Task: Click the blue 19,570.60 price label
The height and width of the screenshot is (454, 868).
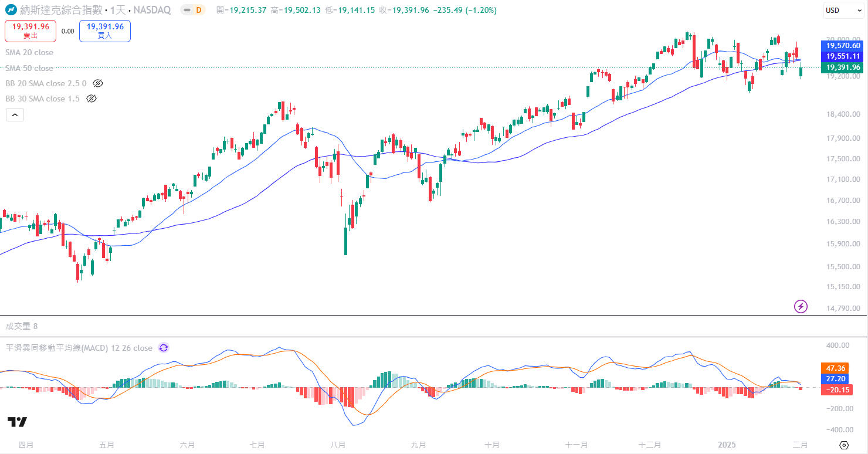Action: (843, 46)
